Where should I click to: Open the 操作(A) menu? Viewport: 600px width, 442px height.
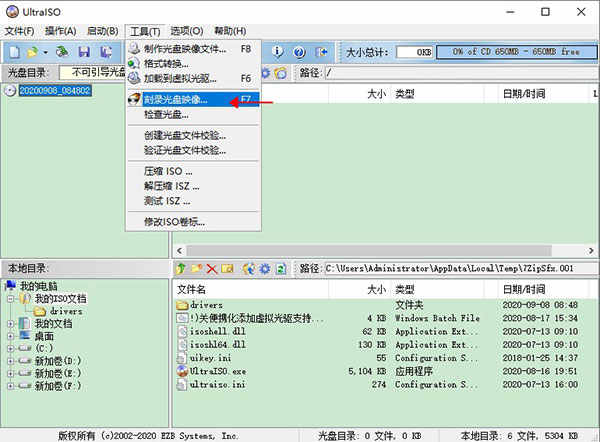click(x=60, y=31)
